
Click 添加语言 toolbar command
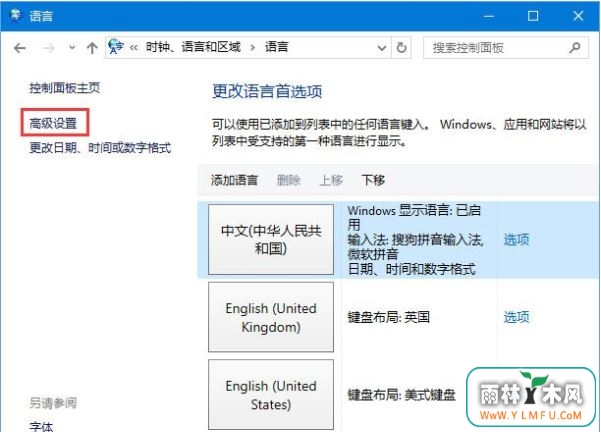(234, 180)
